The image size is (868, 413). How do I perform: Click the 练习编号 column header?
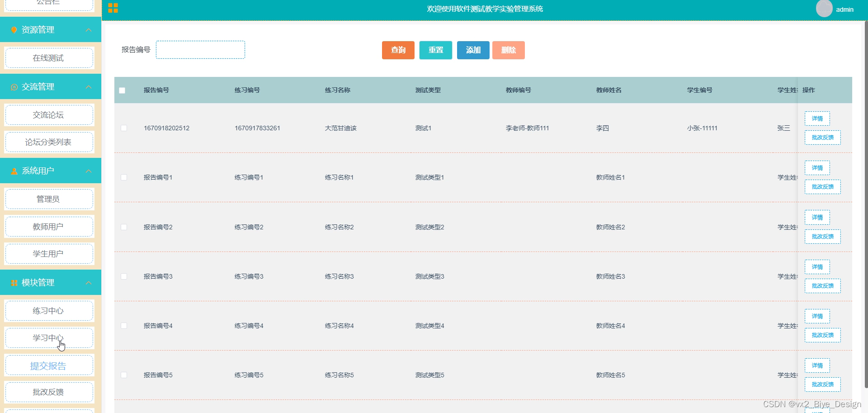coord(247,90)
